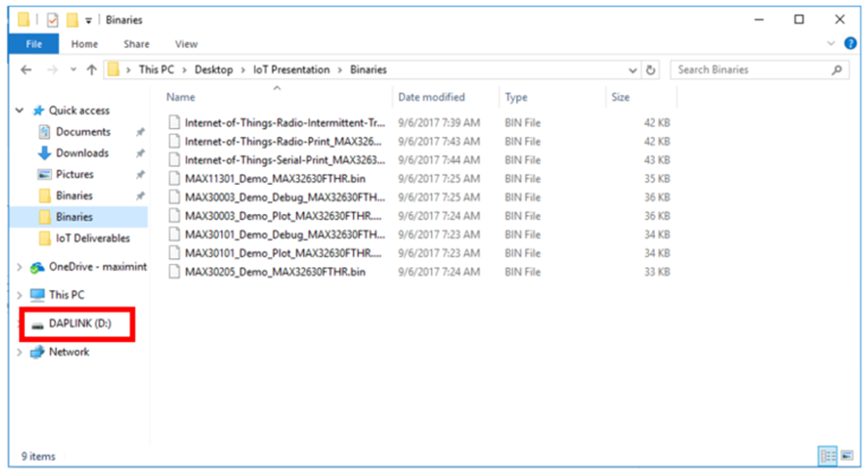This screenshot has width=868, height=476.
Task: Open the recent locations dropdown arrow
Action: click(73, 69)
